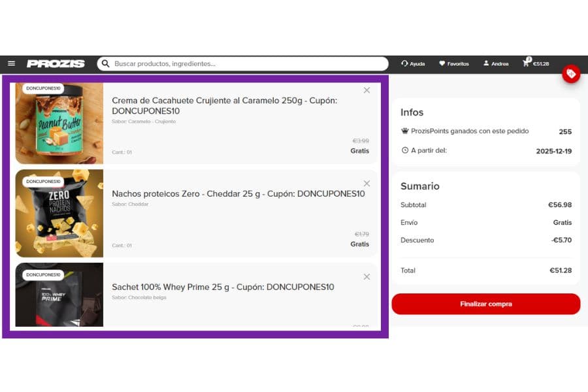The image size is (588, 392).
Task: Open the hamburger menu icon
Action: click(12, 63)
